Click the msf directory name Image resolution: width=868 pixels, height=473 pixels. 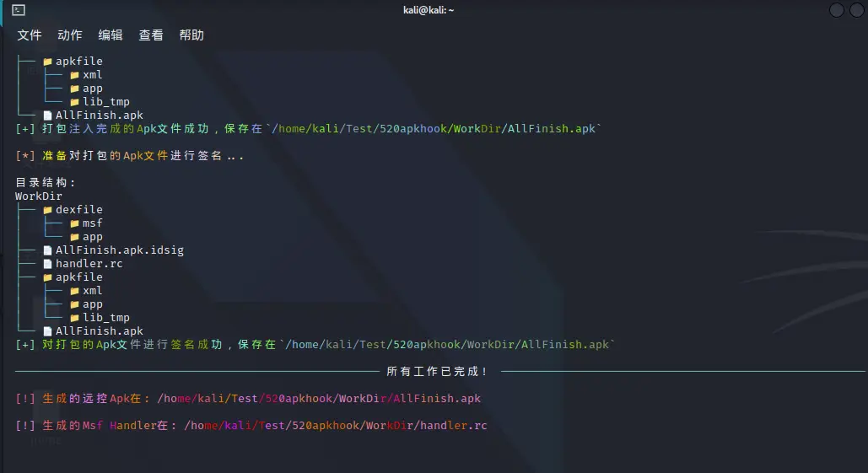click(x=93, y=223)
